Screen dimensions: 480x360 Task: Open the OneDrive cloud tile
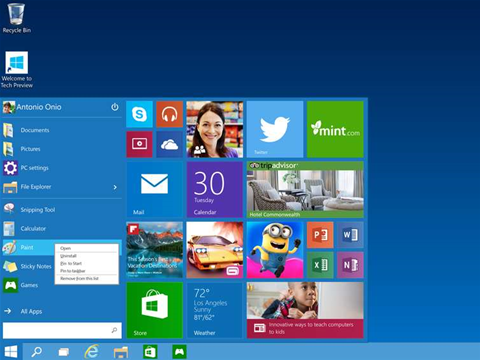pos(169,144)
